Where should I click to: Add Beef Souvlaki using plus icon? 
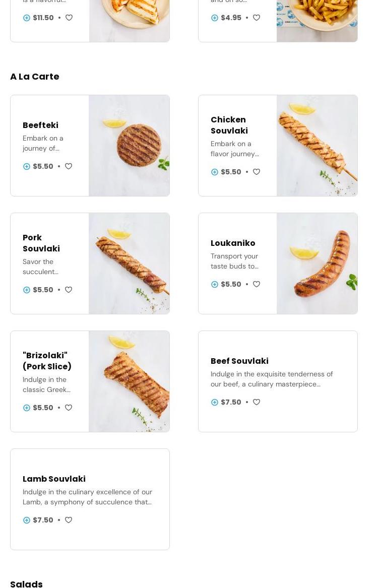(215, 403)
